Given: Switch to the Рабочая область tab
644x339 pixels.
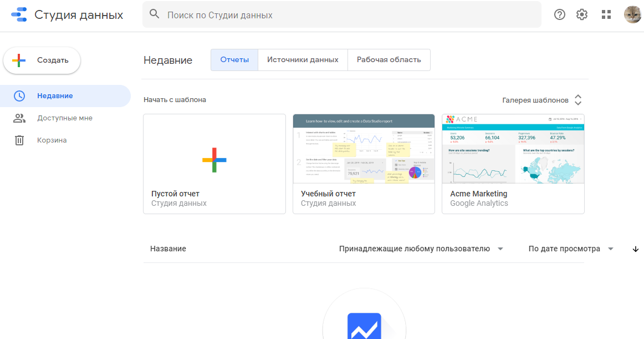Looking at the screenshot, I should (389, 60).
